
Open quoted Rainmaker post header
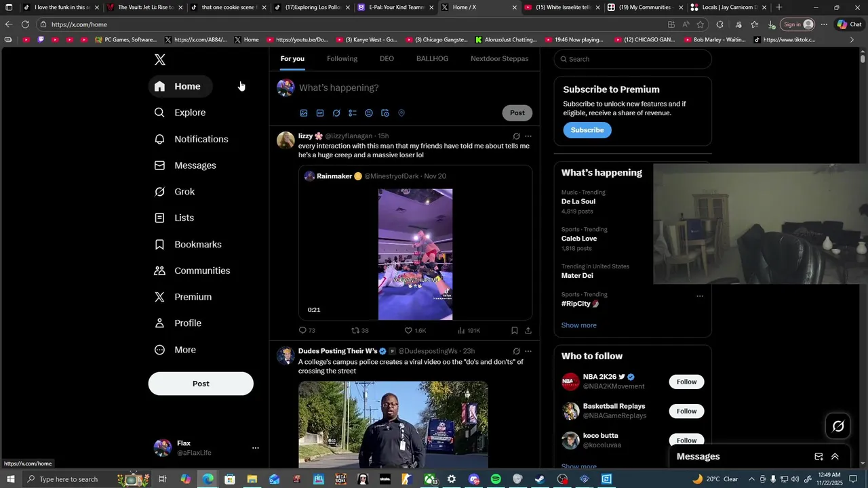375,176
